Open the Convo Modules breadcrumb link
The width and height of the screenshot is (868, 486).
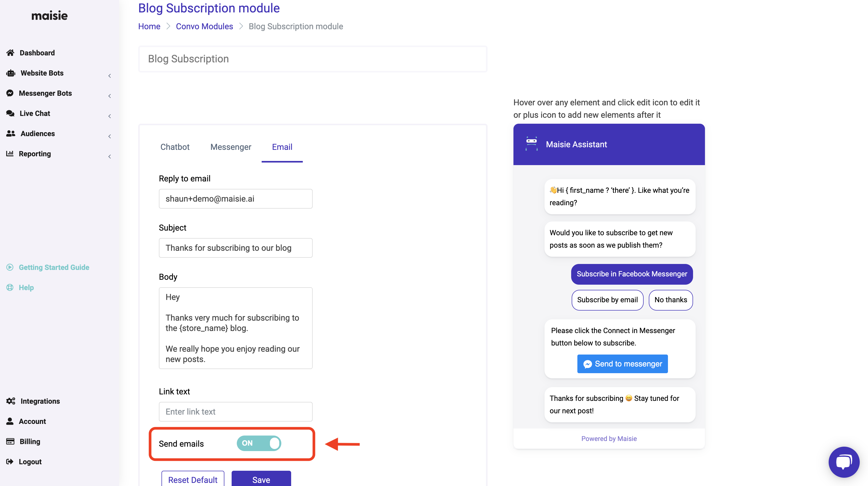[204, 26]
